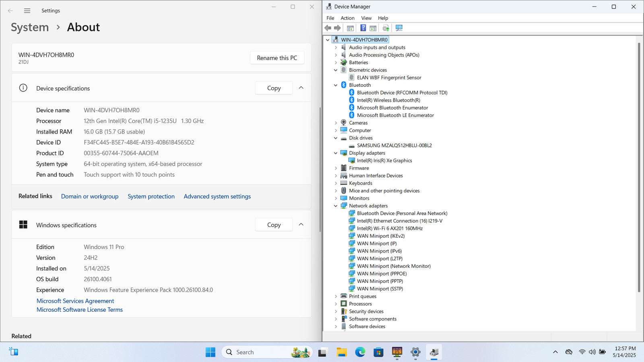This screenshot has height=362, width=644.
Task: Collapse the Device specifications section chevron
Action: (301, 88)
